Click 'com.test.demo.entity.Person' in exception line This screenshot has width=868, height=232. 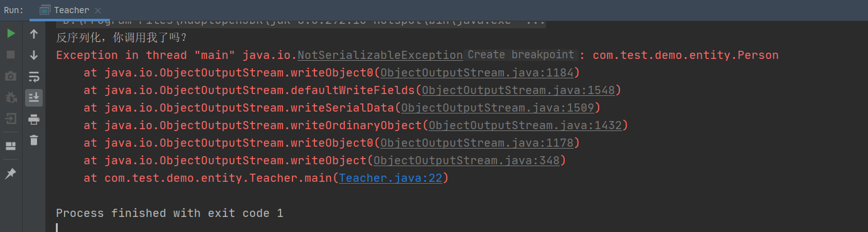pyautogui.click(x=685, y=55)
